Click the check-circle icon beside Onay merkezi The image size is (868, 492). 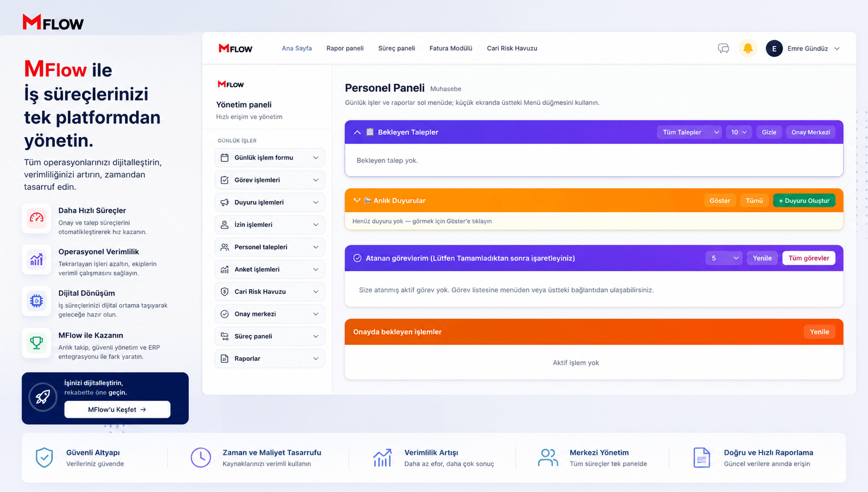[225, 314]
